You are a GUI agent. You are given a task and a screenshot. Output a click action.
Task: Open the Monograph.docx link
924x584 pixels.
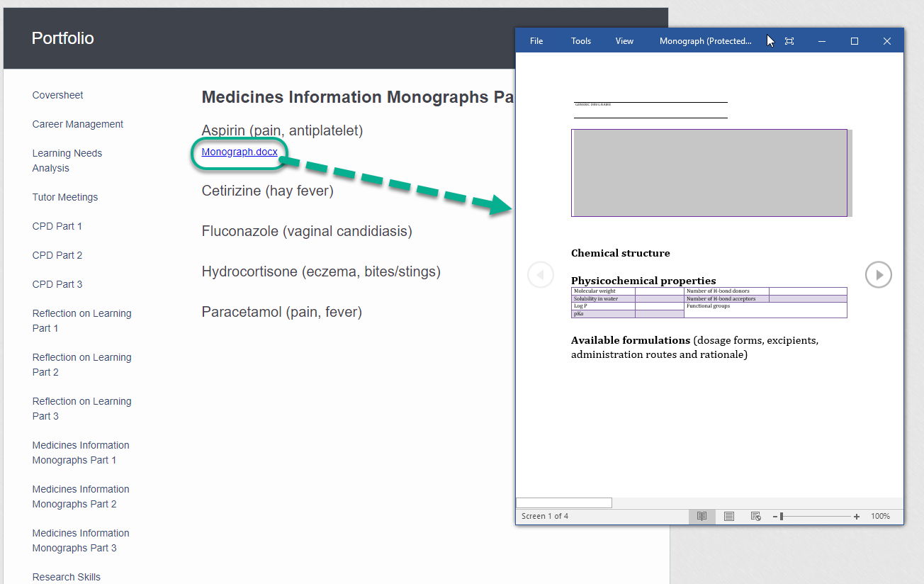[240, 152]
